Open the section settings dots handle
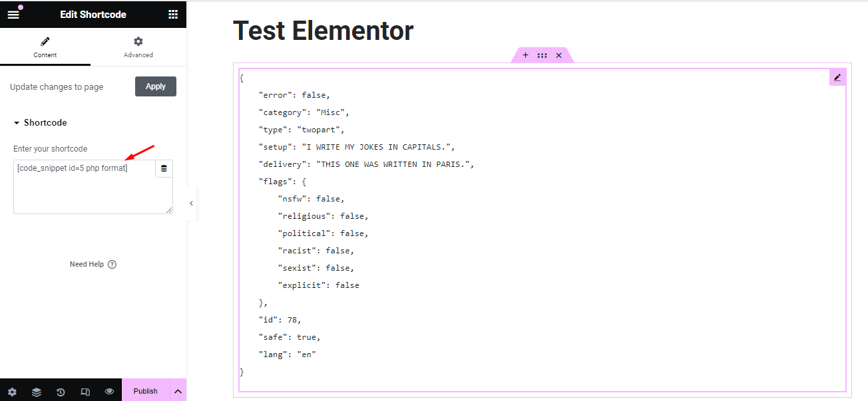 pyautogui.click(x=542, y=55)
